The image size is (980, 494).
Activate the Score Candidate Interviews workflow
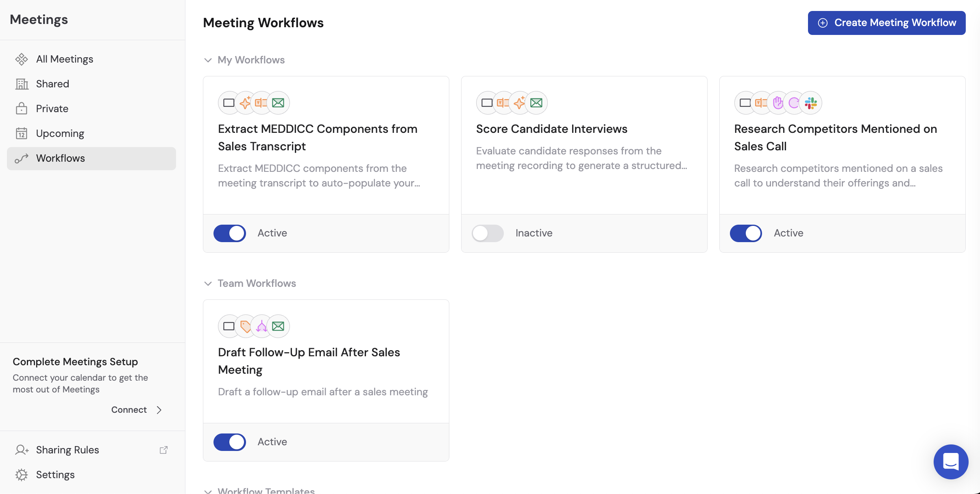(488, 233)
